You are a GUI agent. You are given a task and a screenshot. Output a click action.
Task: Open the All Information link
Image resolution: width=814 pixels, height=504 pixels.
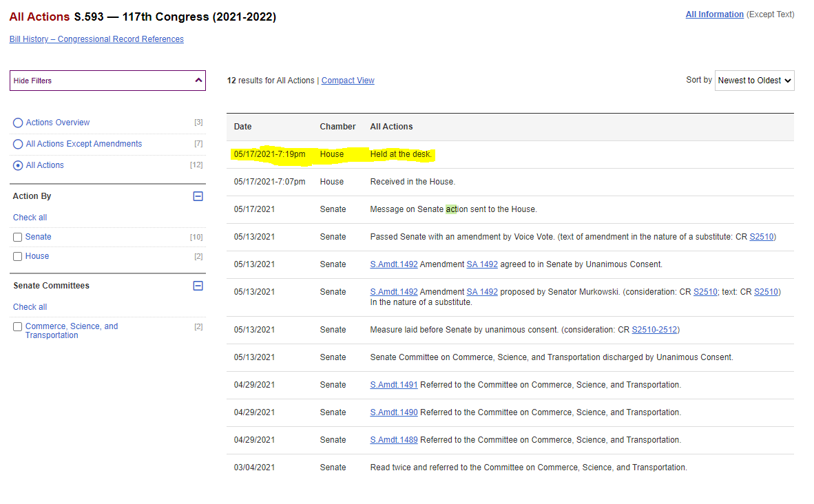click(x=714, y=14)
